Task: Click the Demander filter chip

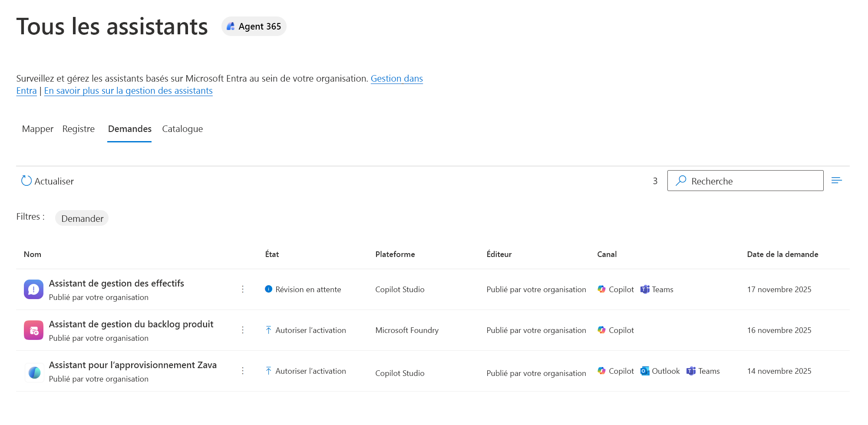Action: click(82, 218)
